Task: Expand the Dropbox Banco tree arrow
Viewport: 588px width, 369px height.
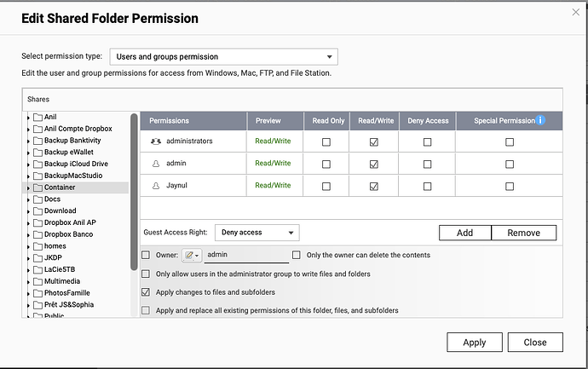Action: [x=28, y=235]
